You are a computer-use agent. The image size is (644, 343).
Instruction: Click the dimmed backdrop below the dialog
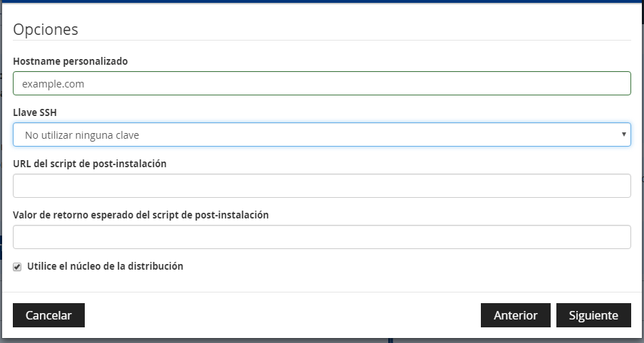tap(322, 341)
